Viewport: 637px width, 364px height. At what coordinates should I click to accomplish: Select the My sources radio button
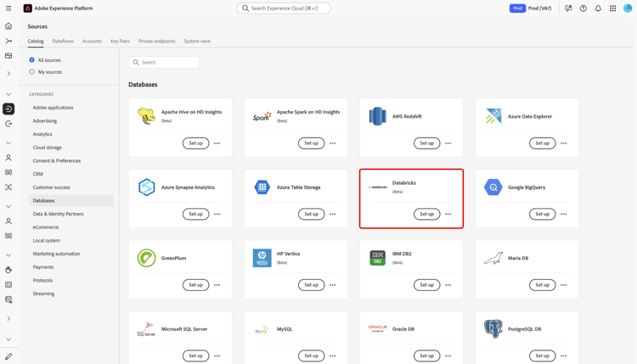31,72
